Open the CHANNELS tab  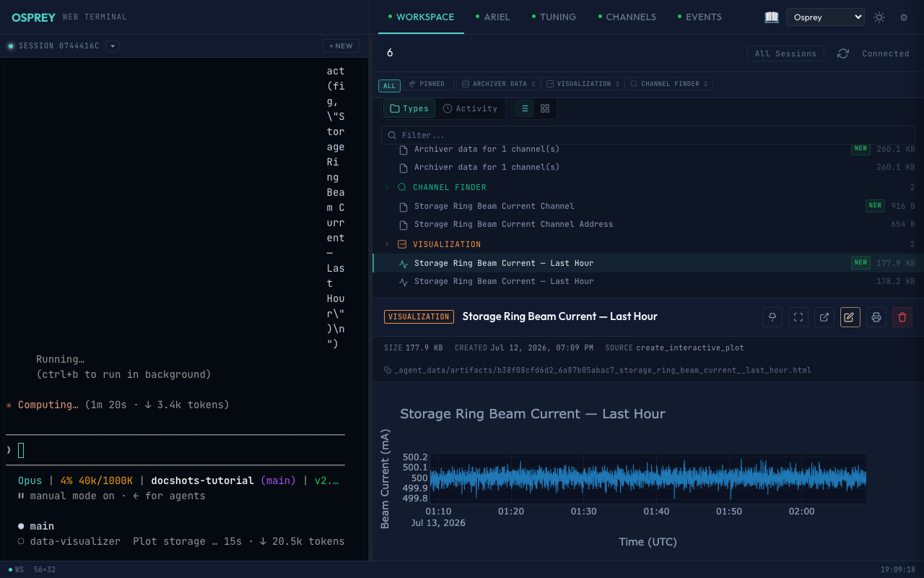pos(627,17)
